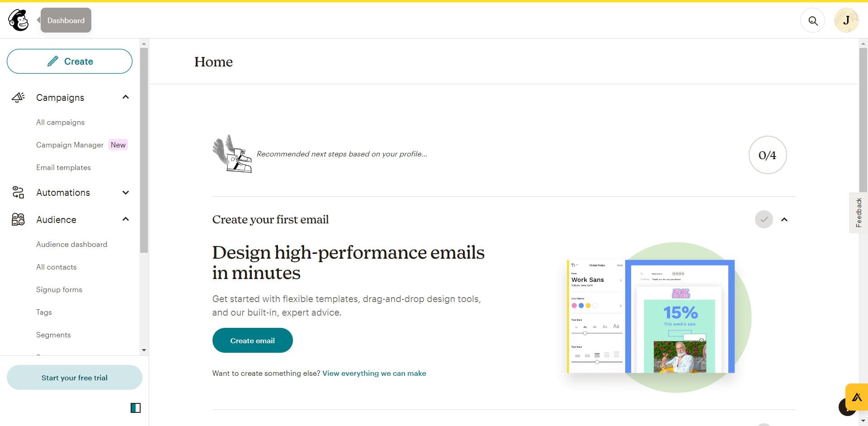This screenshot has height=426, width=868.
Task: Follow the View everything we can make link
Action: click(x=374, y=374)
